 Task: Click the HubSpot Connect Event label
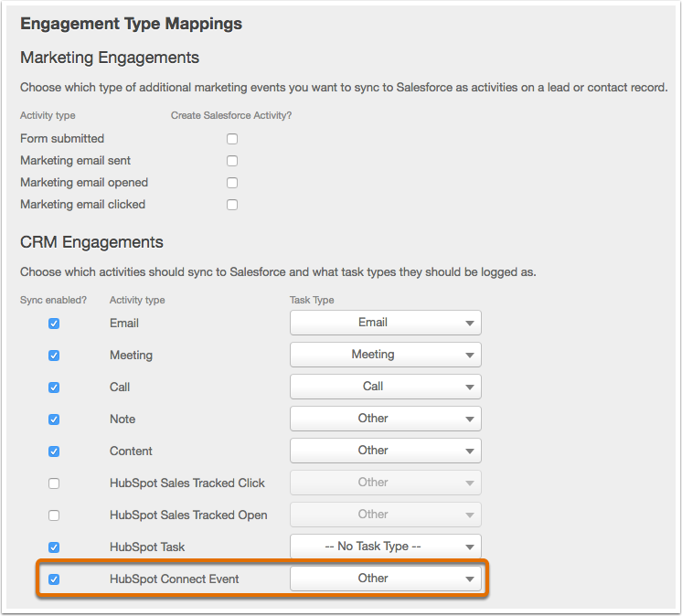point(174,579)
